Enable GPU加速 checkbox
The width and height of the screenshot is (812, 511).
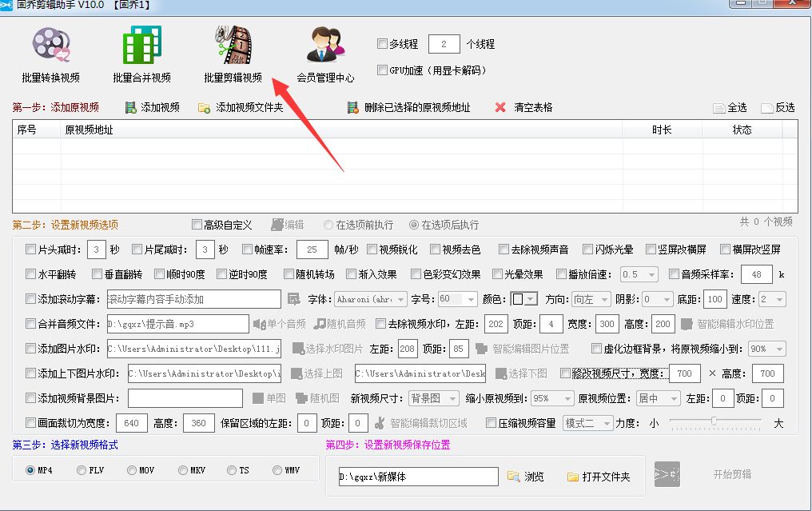382,70
